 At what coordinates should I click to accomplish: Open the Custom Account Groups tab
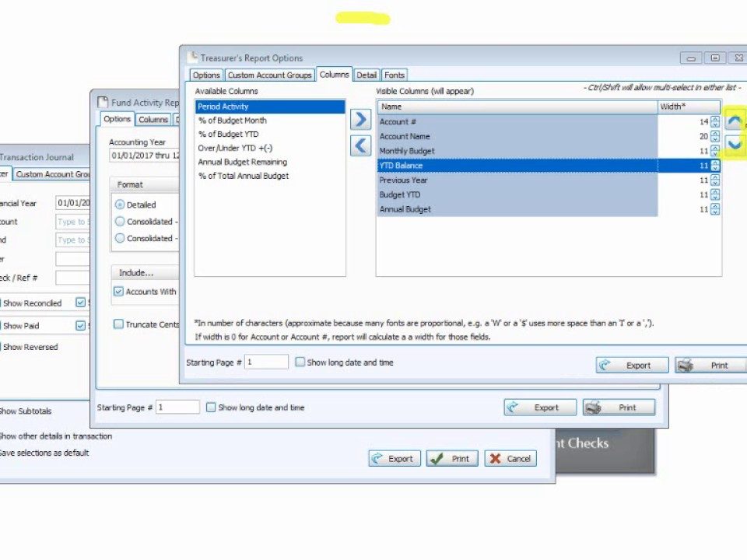coord(270,75)
